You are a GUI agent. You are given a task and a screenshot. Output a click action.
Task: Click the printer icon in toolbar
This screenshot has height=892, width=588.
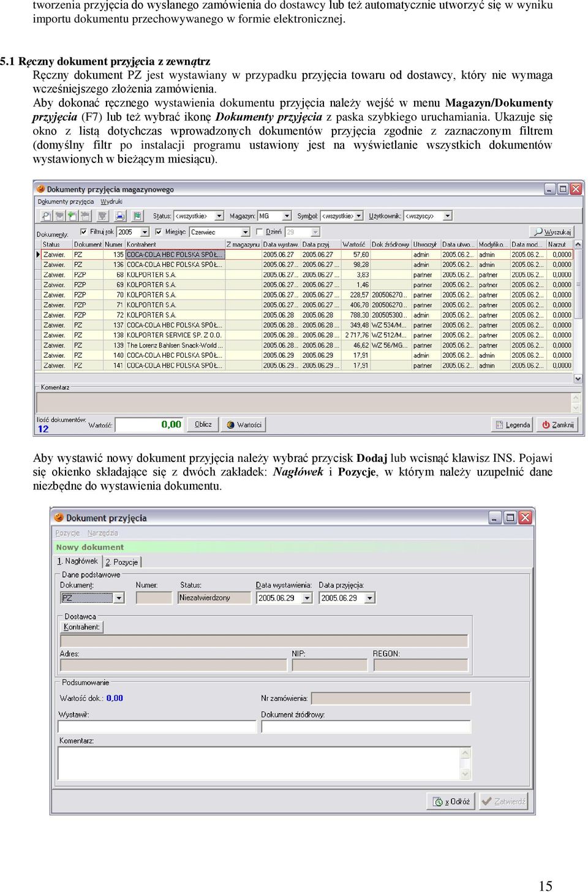120,216
